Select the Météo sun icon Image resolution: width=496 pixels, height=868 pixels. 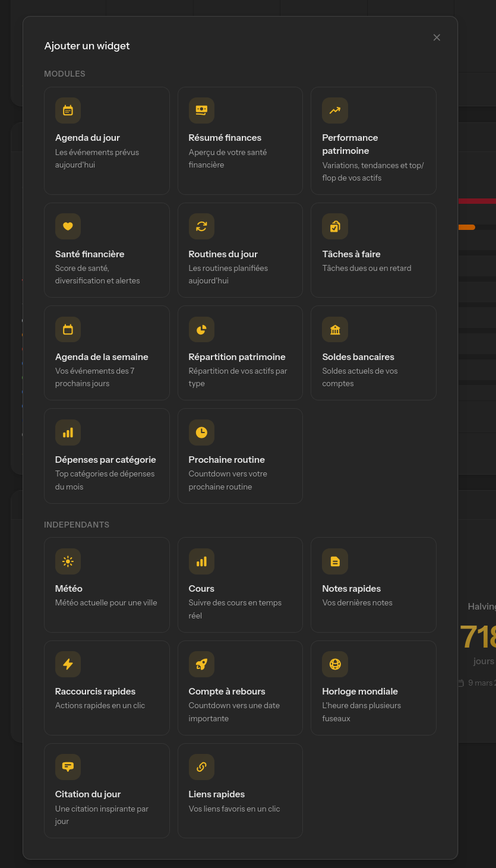(x=68, y=561)
